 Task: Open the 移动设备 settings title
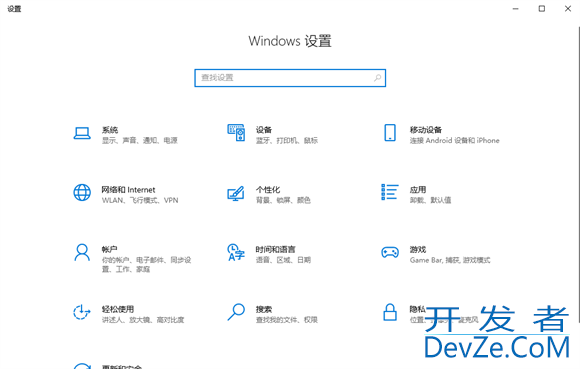426,130
